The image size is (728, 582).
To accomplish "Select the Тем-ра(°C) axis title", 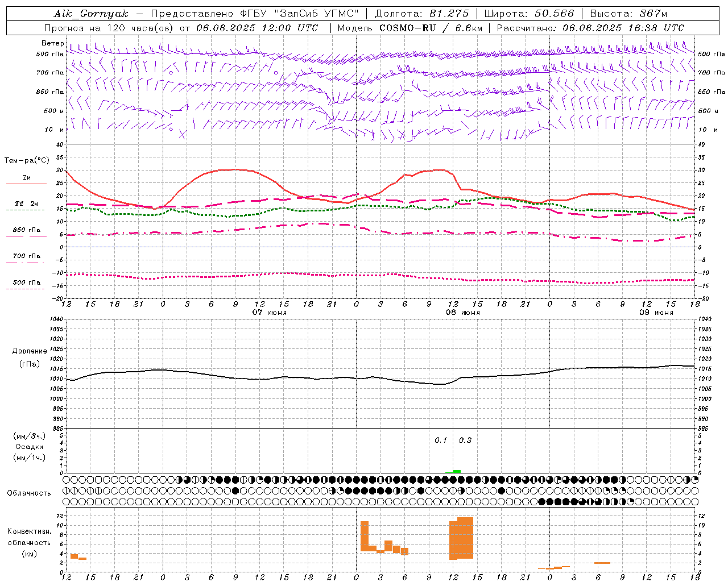I will [x=27, y=161].
